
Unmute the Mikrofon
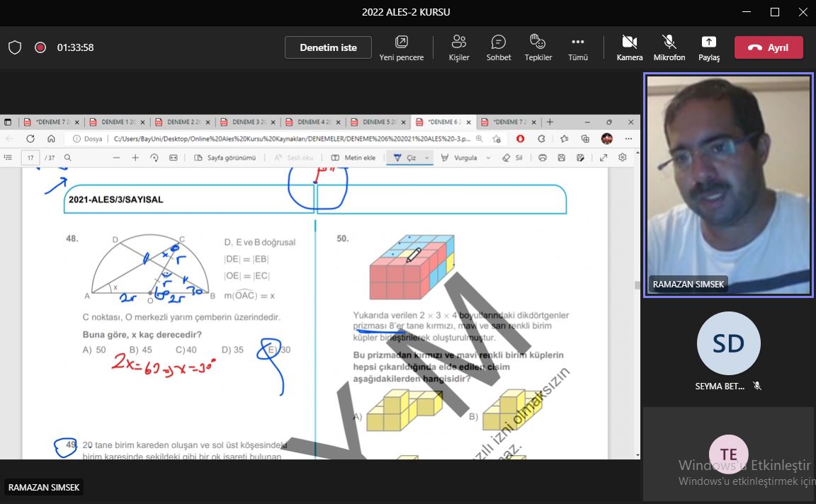click(x=669, y=48)
